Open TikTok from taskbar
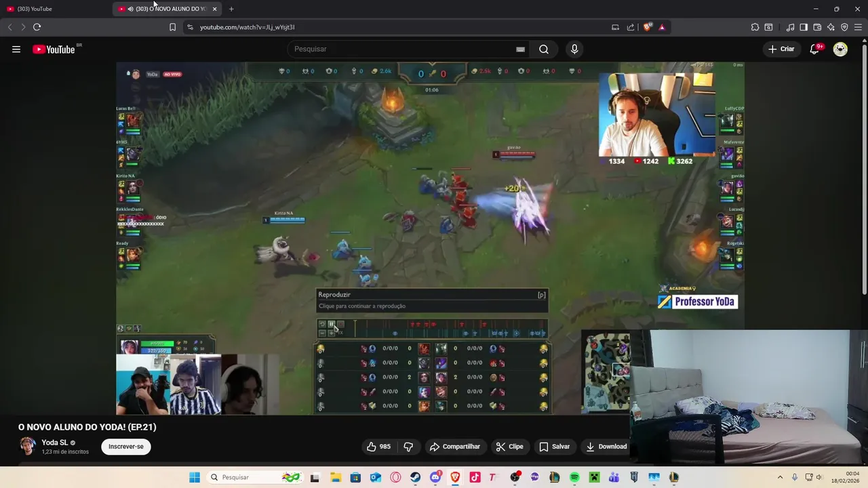This screenshot has width=868, height=488. (x=475, y=477)
